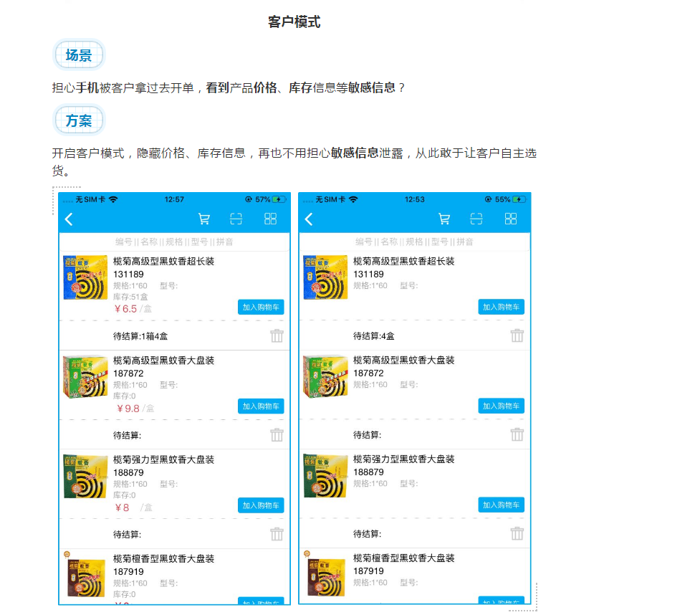Viewport: 700px width, 615px height.
Task: Click the 12:53 clock in right phone
Action: pyautogui.click(x=414, y=199)
